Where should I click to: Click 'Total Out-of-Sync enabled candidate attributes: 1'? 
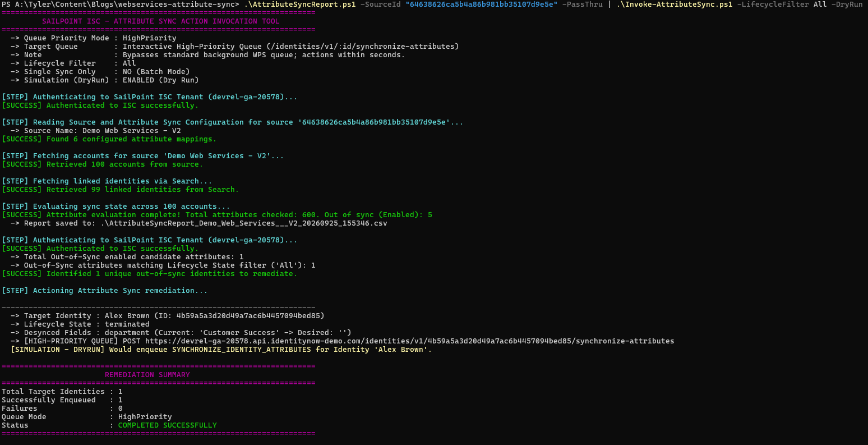127,257
